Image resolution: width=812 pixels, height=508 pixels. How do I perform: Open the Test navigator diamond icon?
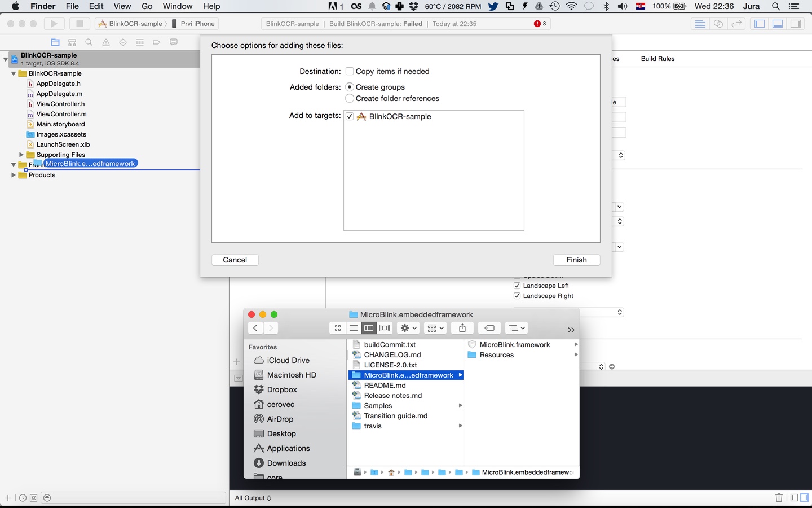[123, 42]
